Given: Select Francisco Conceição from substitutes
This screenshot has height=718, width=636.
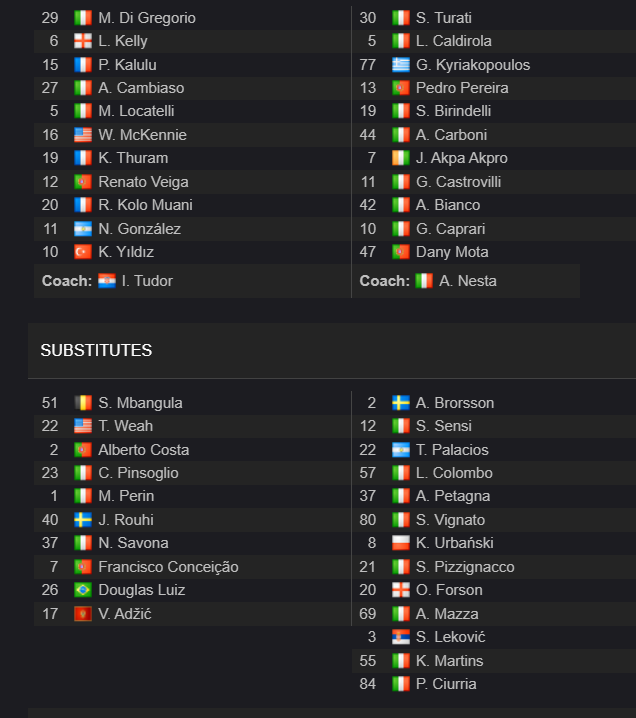Looking at the screenshot, I should click(x=169, y=567).
